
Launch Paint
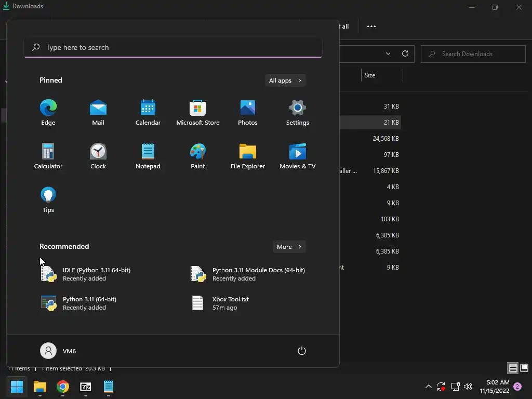pyautogui.click(x=198, y=156)
